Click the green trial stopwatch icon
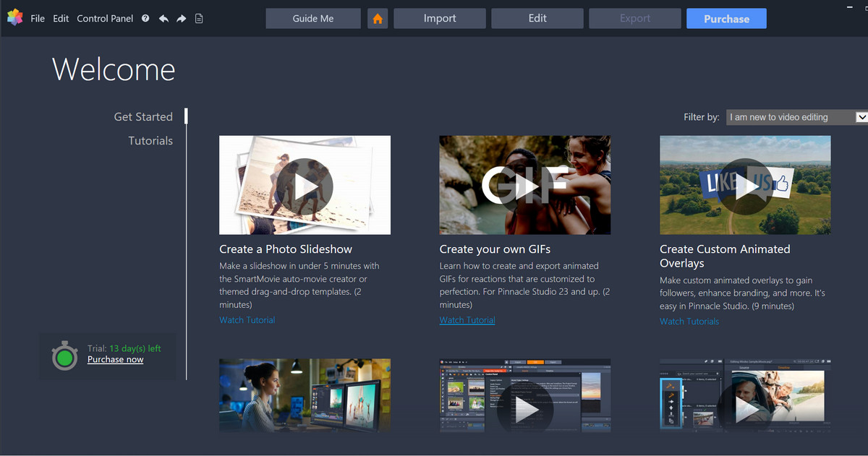 point(64,356)
